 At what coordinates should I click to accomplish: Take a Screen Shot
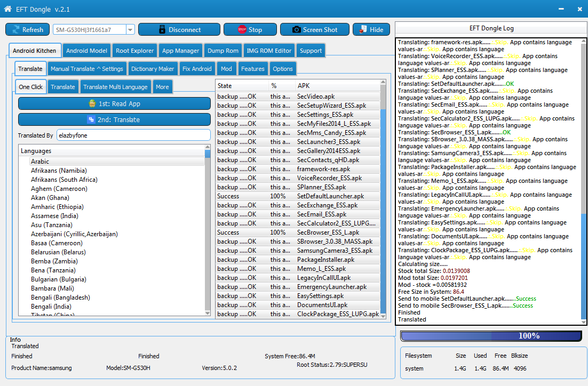click(x=315, y=30)
